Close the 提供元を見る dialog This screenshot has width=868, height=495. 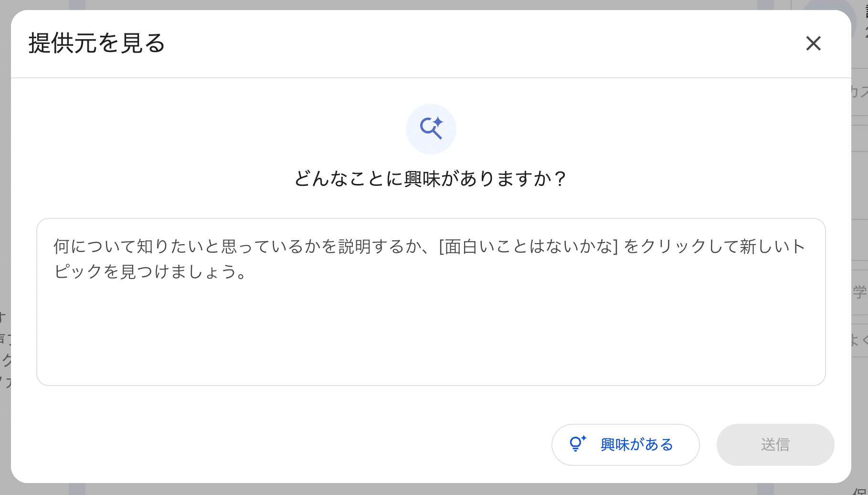click(813, 43)
